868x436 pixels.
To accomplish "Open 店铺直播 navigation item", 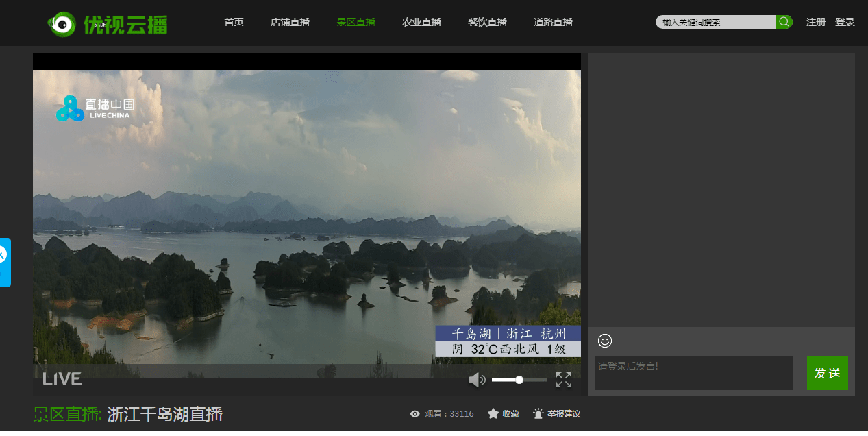I will (x=290, y=22).
